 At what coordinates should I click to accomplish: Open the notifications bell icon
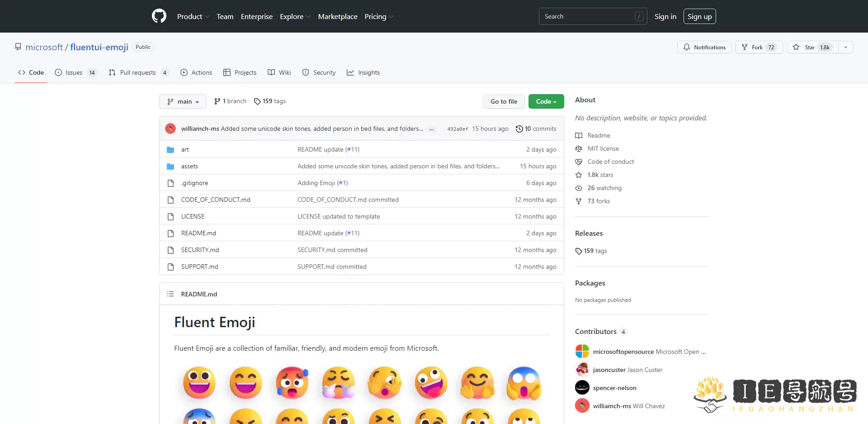687,47
